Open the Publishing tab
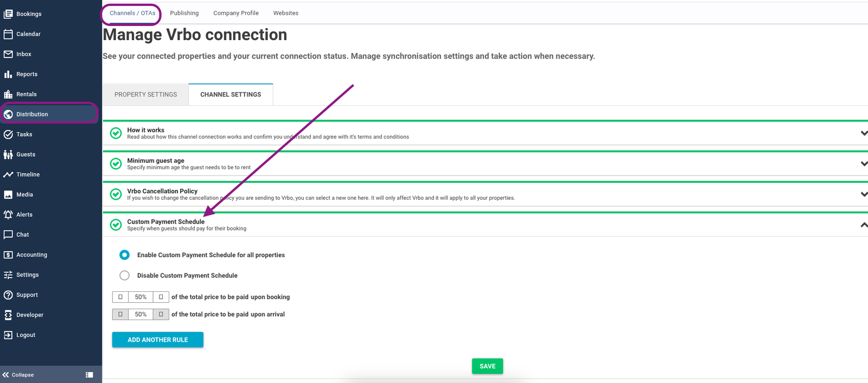 (x=184, y=13)
